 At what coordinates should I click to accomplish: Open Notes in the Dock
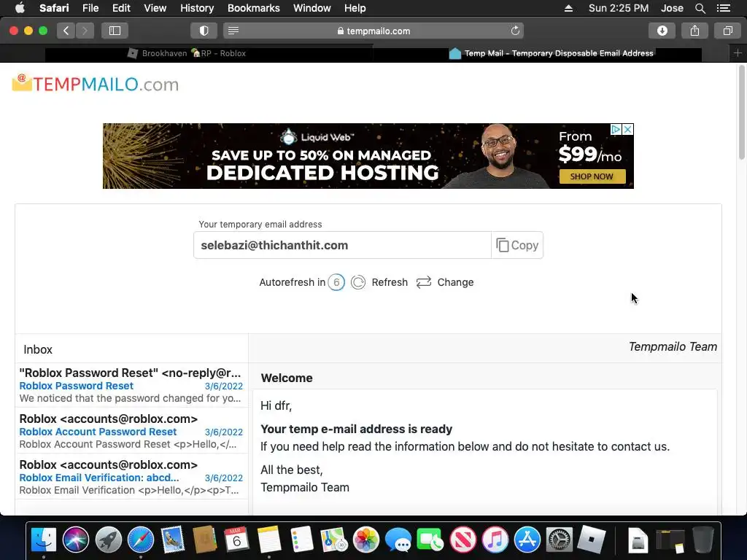click(269, 540)
